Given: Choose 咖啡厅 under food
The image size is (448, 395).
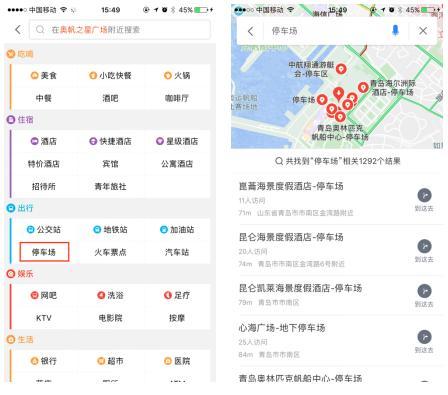Looking at the screenshot, I should (x=177, y=98).
